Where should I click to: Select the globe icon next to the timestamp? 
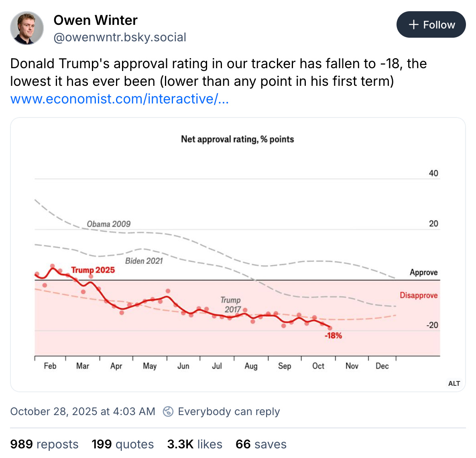tap(169, 411)
